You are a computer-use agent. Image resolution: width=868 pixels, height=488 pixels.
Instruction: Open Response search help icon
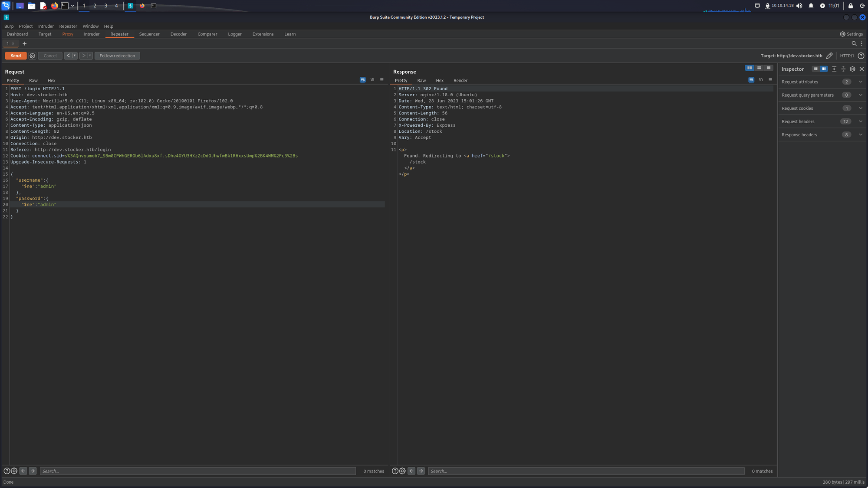(395, 471)
